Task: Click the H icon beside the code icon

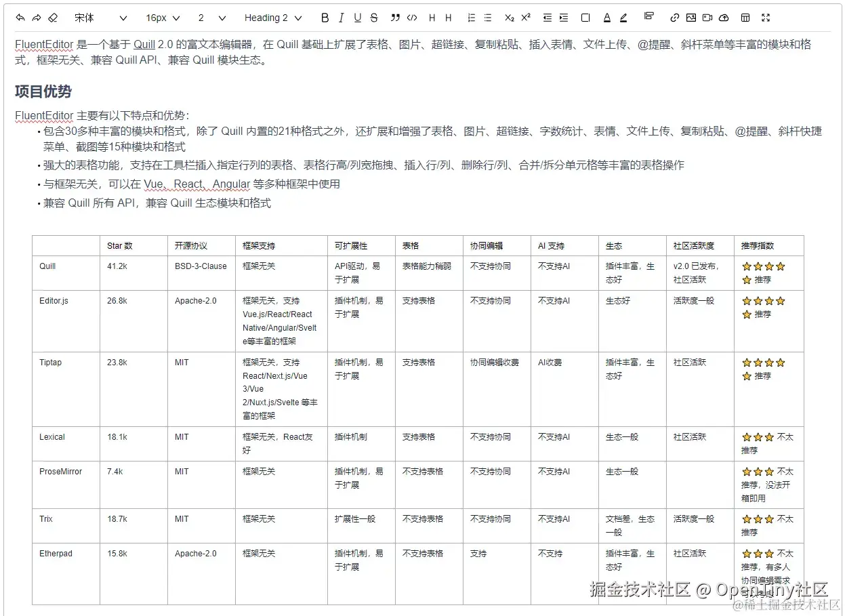Action: click(432, 18)
